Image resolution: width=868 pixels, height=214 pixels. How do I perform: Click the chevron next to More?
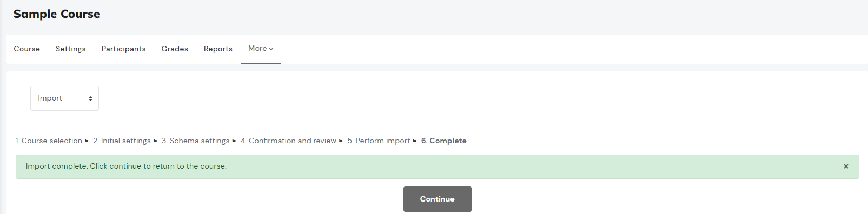click(x=271, y=49)
